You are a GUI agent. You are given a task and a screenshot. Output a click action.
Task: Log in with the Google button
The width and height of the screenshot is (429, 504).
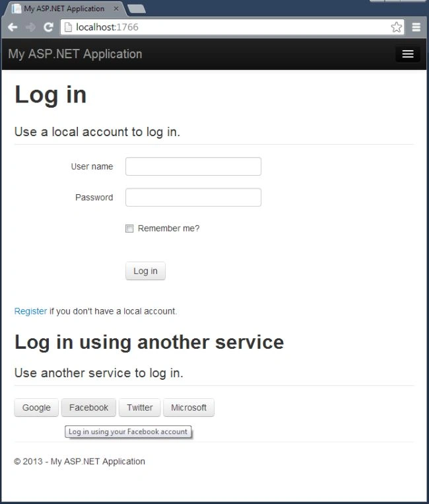(36, 408)
